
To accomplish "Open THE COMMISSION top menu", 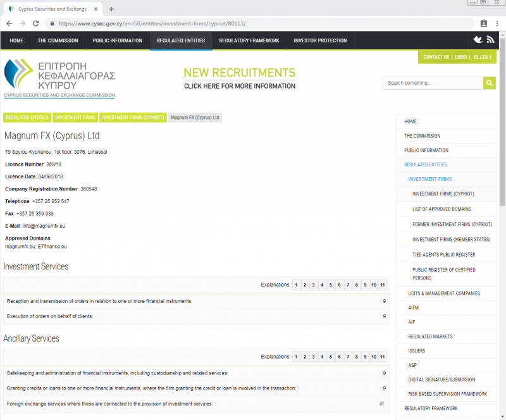I will (58, 40).
